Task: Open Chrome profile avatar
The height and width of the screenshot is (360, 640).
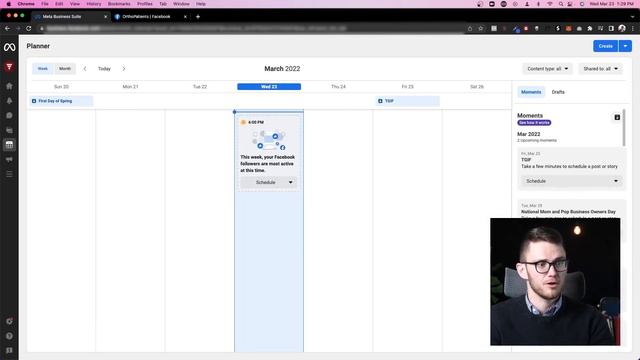Action: click(622, 28)
